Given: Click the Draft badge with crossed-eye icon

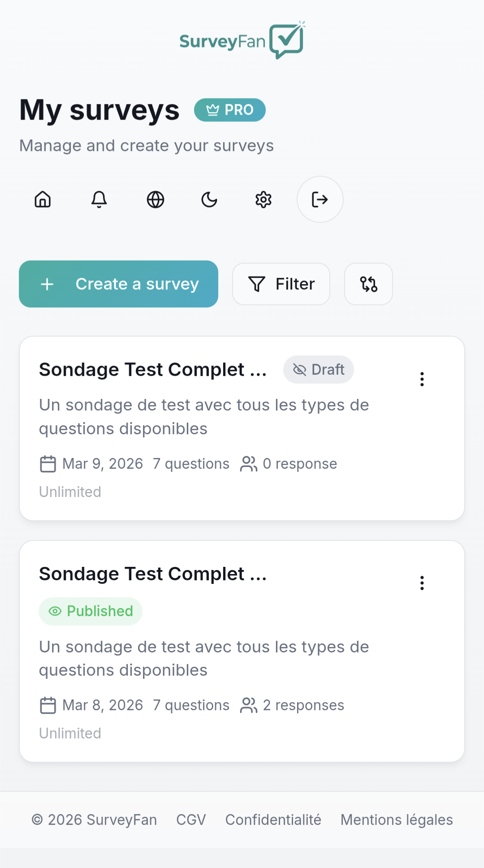Looking at the screenshot, I should pos(318,369).
